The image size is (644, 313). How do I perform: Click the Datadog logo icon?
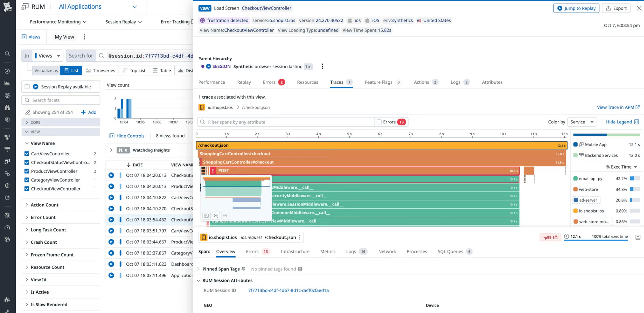coord(7,7)
